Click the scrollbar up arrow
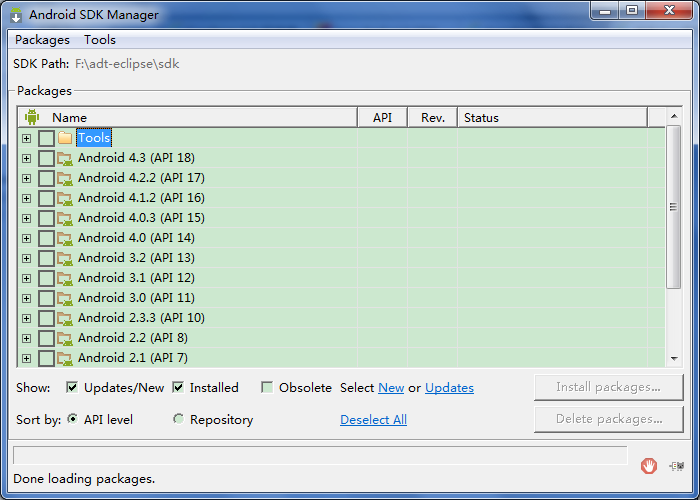Viewport: 700px width, 500px height. (x=674, y=116)
